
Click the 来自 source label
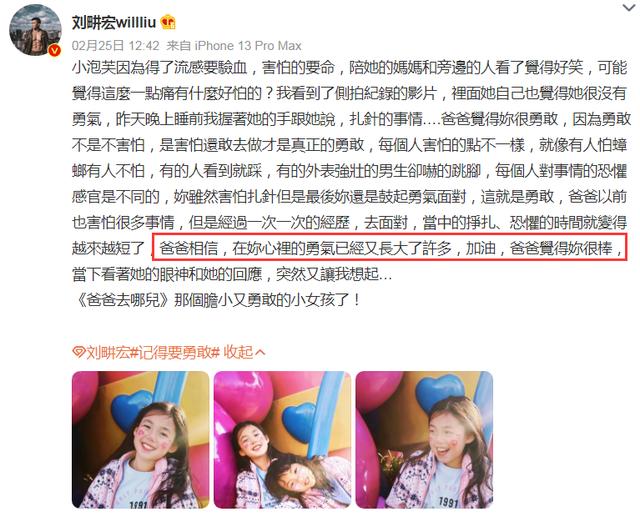click(178, 45)
